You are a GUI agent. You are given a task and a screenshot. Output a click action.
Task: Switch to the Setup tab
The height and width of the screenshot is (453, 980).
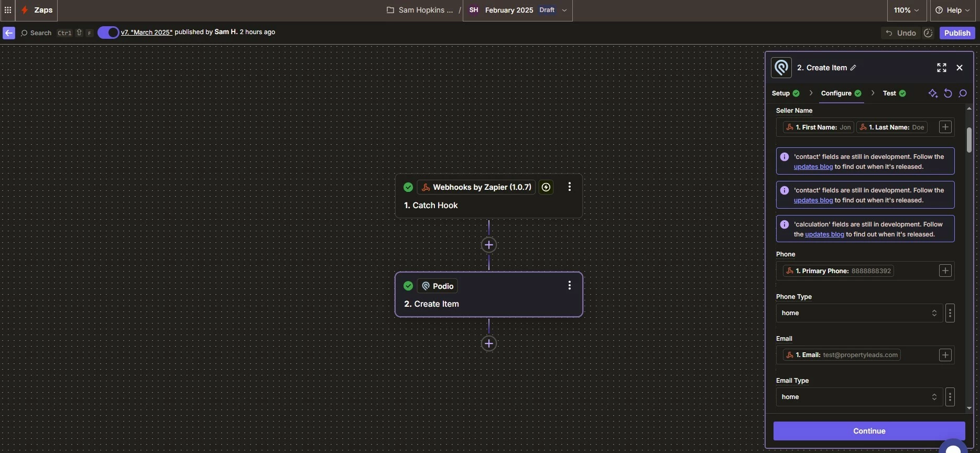(x=786, y=93)
